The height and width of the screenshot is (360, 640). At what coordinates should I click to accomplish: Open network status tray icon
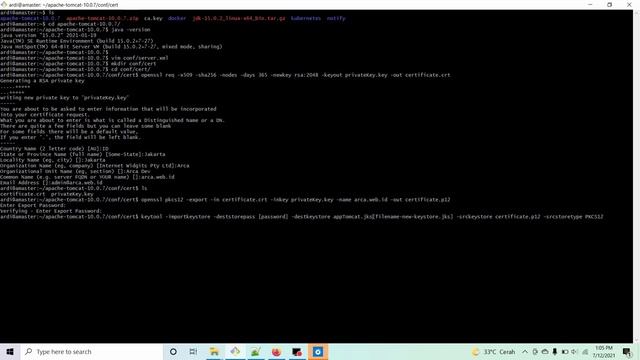[x=585, y=351]
